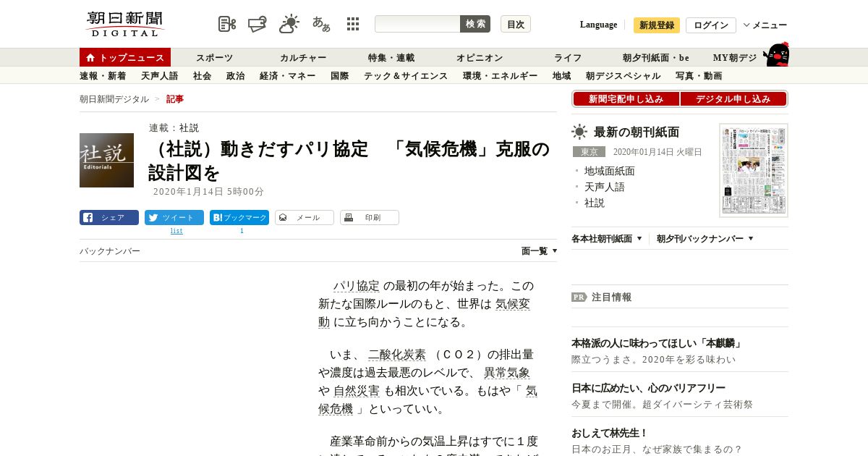
Task: Change font size with あぁ icon
Action: (x=321, y=24)
